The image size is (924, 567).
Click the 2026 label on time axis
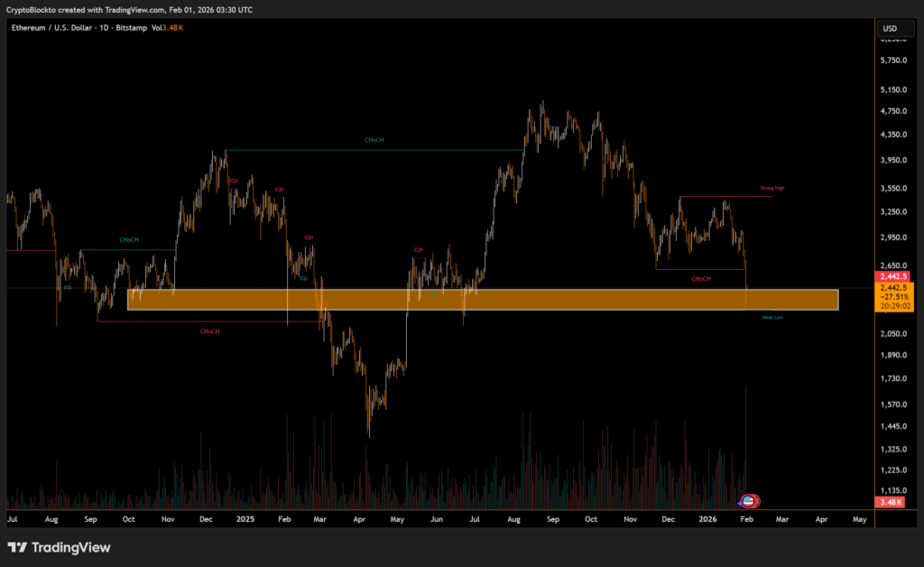(707, 520)
